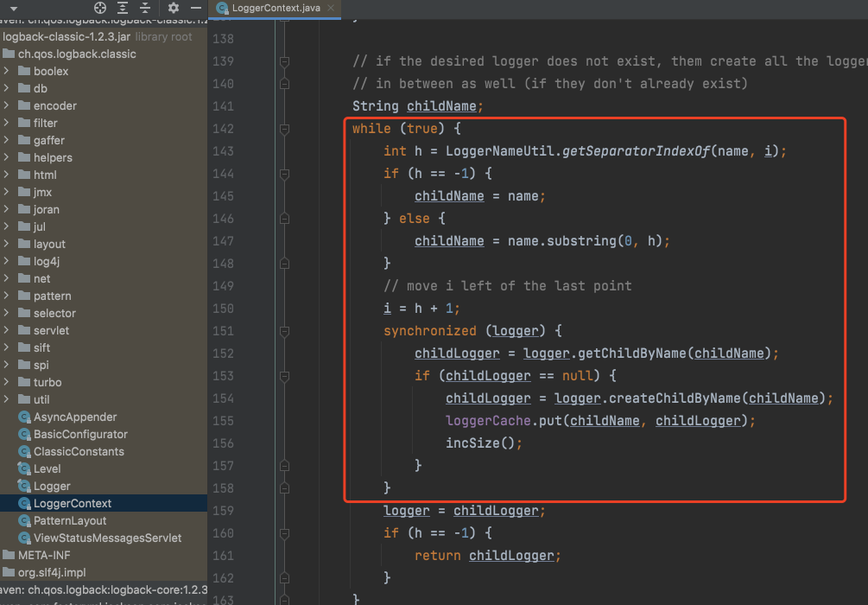Select the layout package in tree
Image resolution: width=868 pixels, height=605 pixels.
49,244
